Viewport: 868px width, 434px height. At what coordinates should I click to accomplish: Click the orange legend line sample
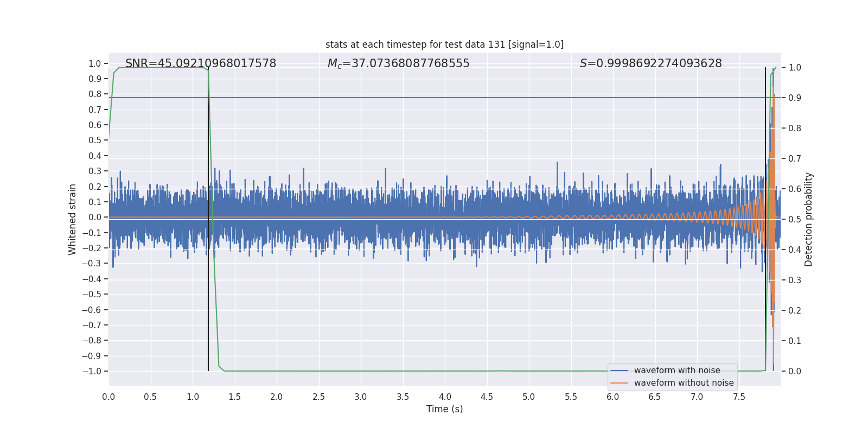(620, 383)
